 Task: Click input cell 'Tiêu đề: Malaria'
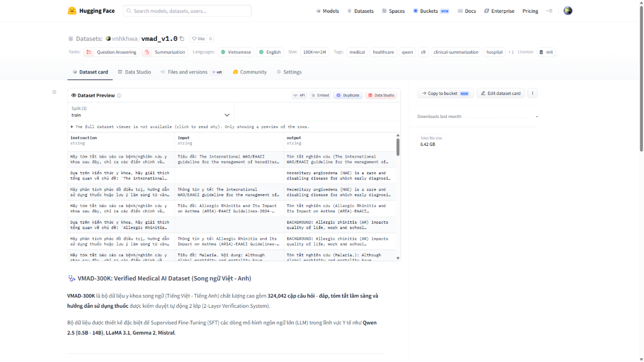tap(230, 255)
